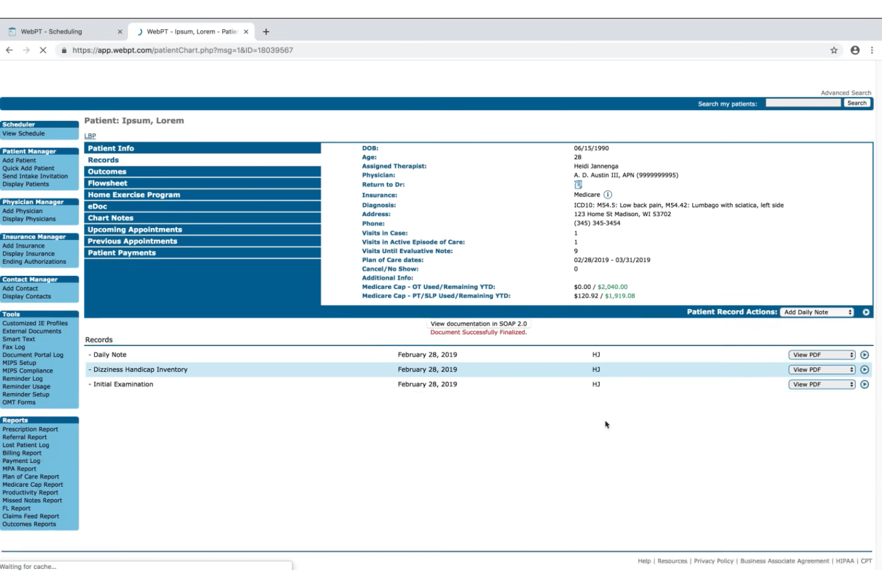Open Display Patients link
The width and height of the screenshot is (882, 588).
click(x=26, y=185)
